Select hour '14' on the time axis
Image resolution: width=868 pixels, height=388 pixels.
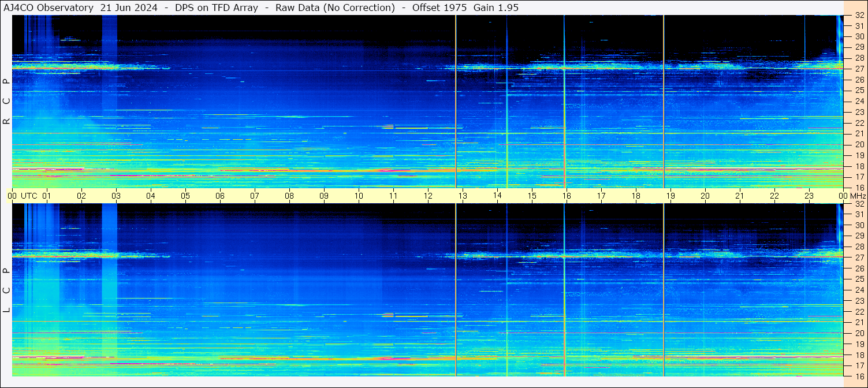(497, 196)
